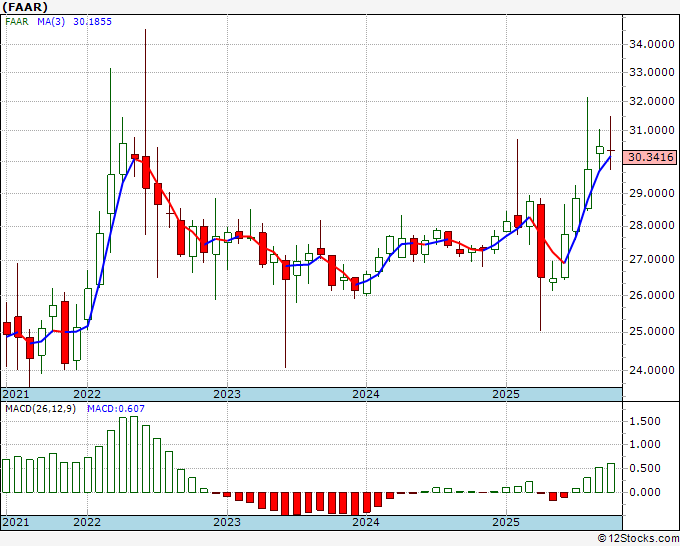Click 2025 on the price chart timeline
This screenshot has width=680, height=546.
506,394
